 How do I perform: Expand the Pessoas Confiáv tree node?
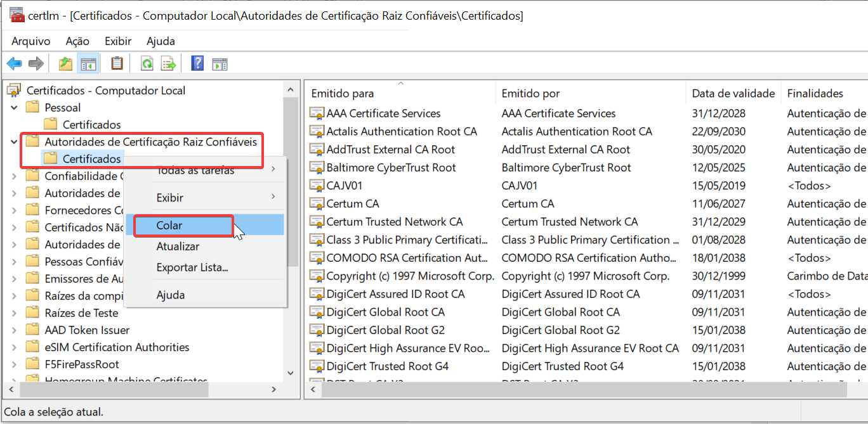pos(14,262)
